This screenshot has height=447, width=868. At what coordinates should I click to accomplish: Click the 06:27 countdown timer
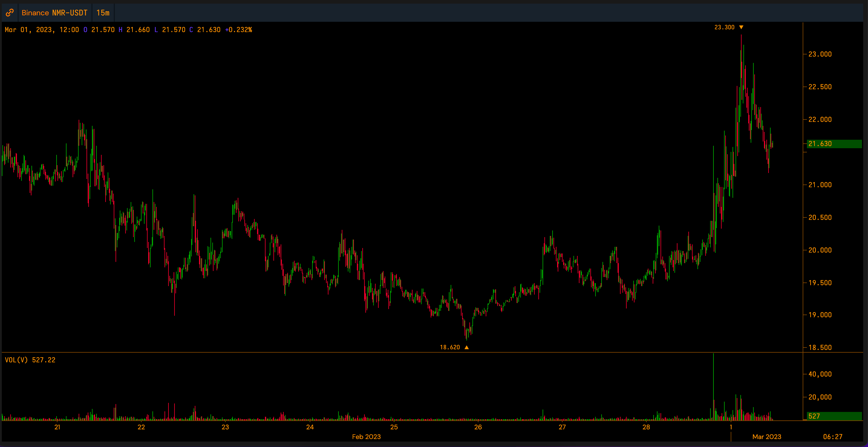(832, 436)
